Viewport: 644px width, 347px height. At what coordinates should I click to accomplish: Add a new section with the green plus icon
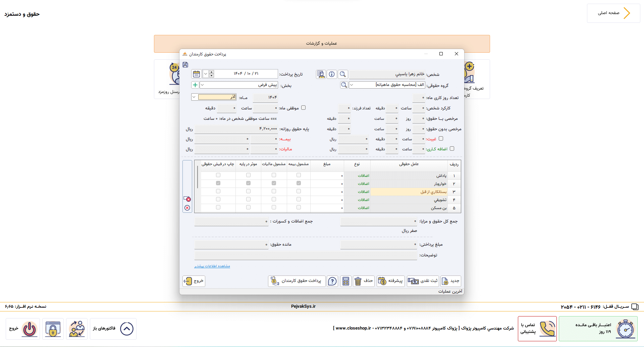coord(195,85)
